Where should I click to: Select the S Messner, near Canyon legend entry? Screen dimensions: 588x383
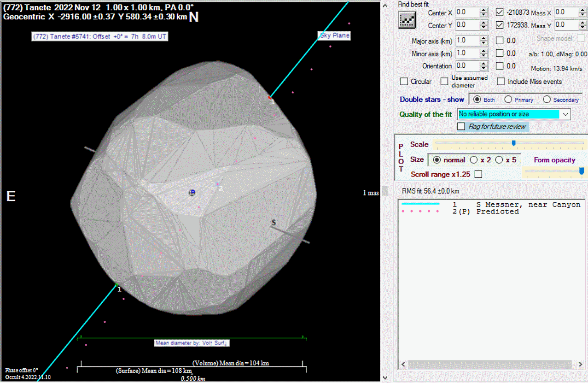(x=528, y=205)
